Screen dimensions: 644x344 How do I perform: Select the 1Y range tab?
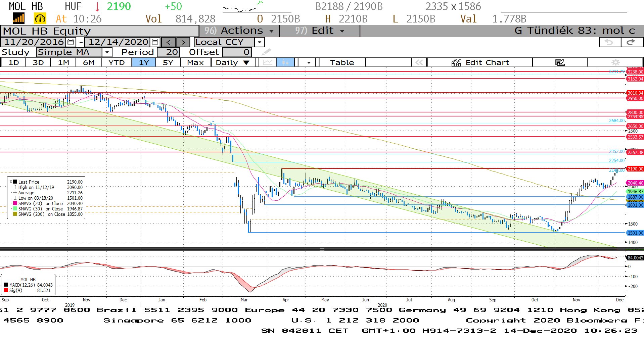(144, 62)
